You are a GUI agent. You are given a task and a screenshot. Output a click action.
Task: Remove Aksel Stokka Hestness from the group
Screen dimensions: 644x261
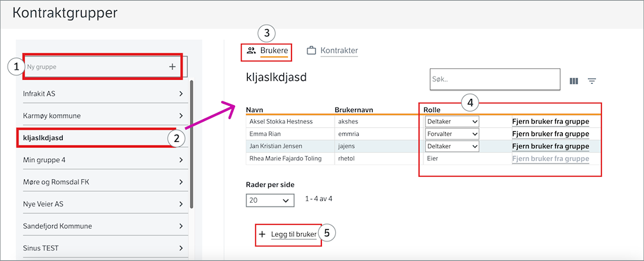coord(550,121)
